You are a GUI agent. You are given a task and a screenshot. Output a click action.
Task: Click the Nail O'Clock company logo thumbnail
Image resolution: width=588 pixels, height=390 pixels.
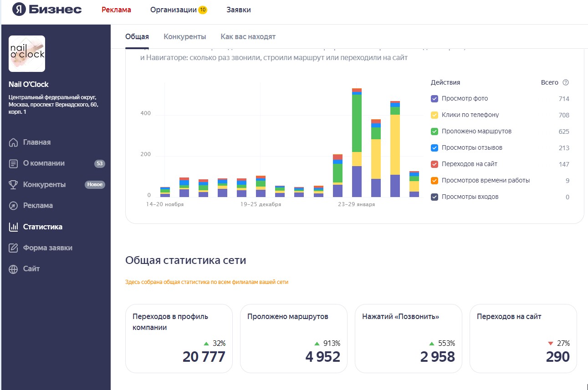click(x=27, y=54)
